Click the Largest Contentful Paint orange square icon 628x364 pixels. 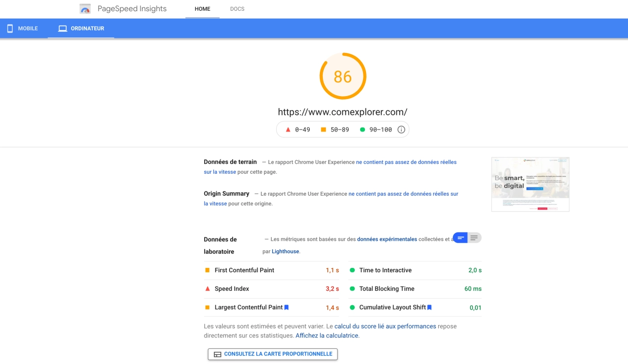[208, 308]
